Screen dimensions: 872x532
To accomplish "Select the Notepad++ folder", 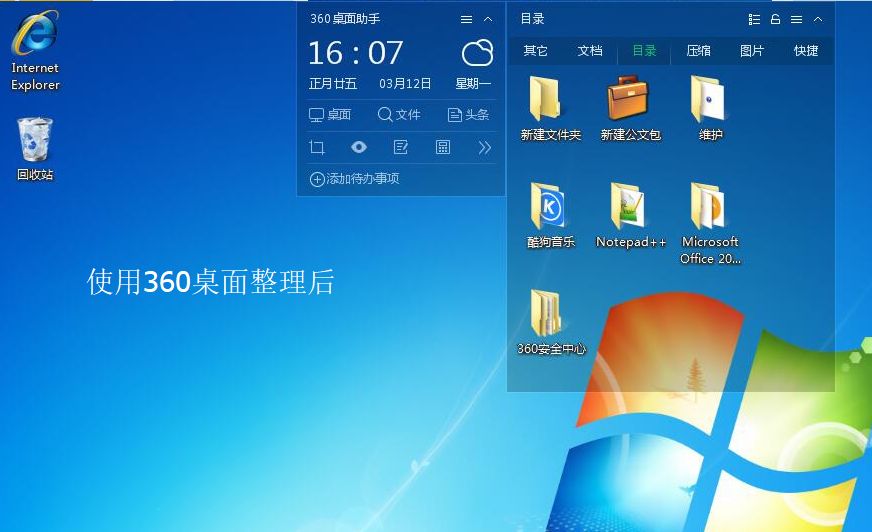I will [631, 216].
